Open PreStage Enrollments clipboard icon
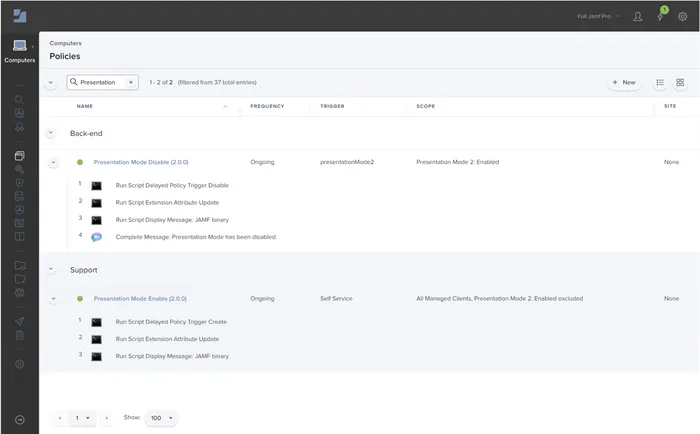This screenshot has height=434, width=700. pyautogui.click(x=19, y=335)
